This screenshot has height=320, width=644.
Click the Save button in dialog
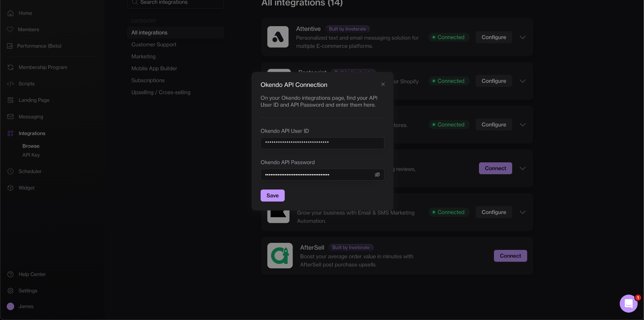coord(272,196)
